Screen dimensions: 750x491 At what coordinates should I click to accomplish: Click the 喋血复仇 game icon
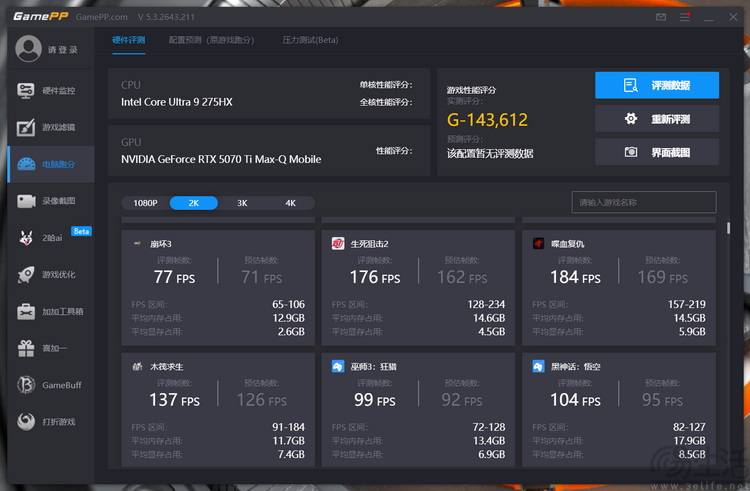click(x=539, y=244)
